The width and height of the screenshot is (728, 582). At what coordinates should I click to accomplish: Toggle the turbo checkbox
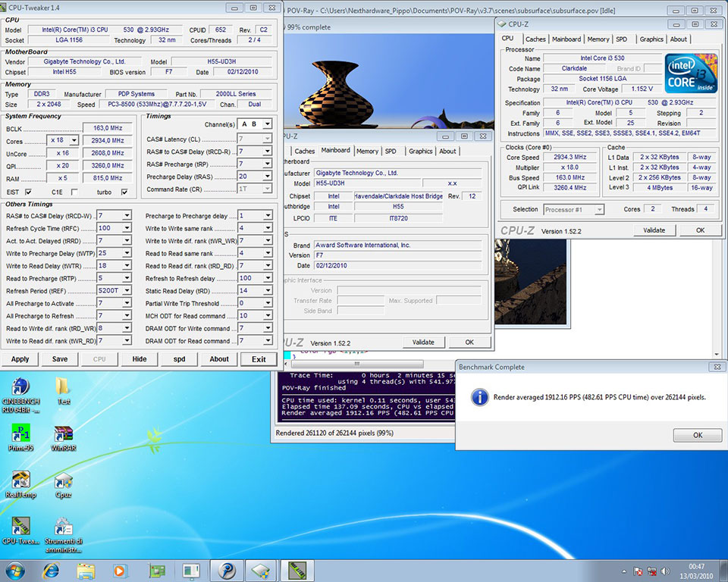point(124,192)
